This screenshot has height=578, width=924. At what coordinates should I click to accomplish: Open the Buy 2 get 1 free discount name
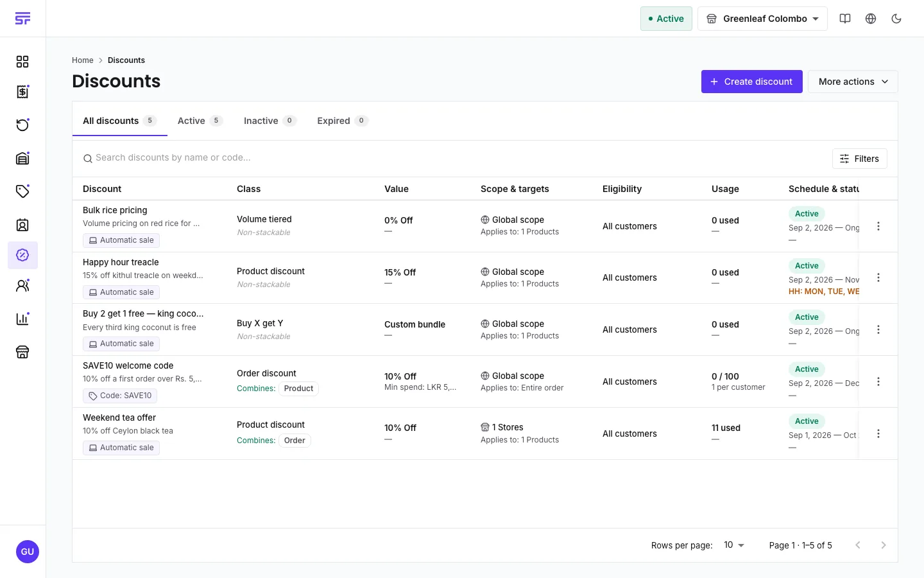pos(143,313)
